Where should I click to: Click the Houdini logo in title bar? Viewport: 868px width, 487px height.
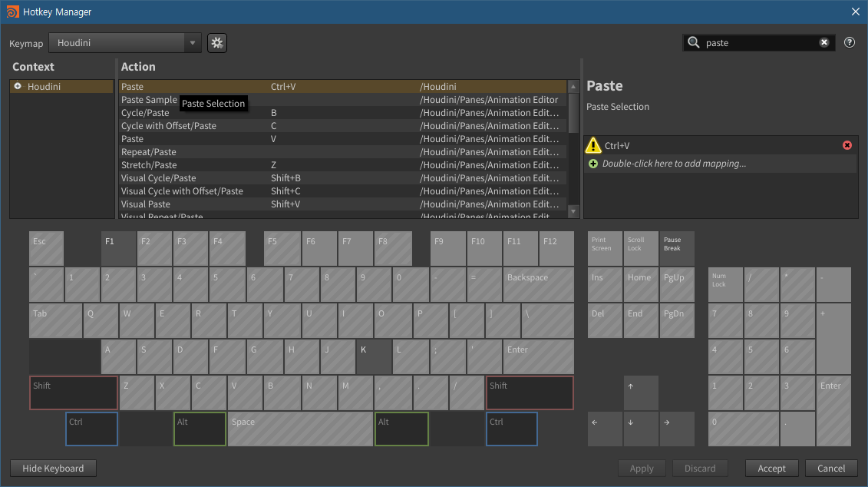12,12
